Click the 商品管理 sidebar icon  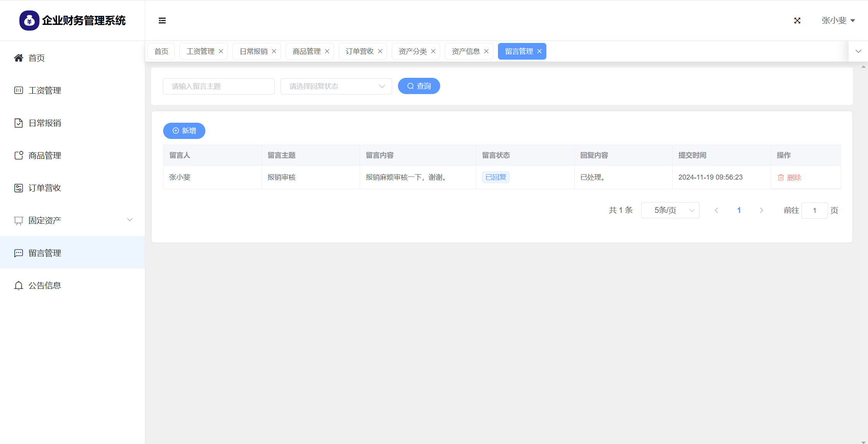[x=18, y=156]
